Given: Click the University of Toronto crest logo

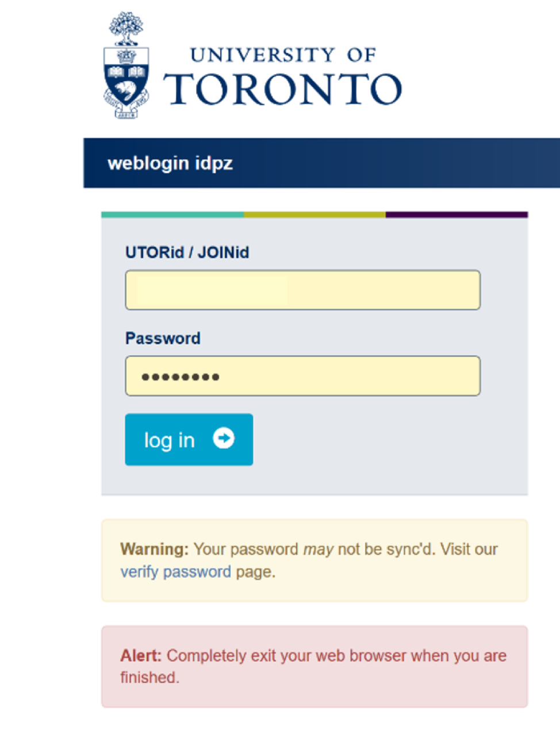Looking at the screenshot, I should 126,65.
